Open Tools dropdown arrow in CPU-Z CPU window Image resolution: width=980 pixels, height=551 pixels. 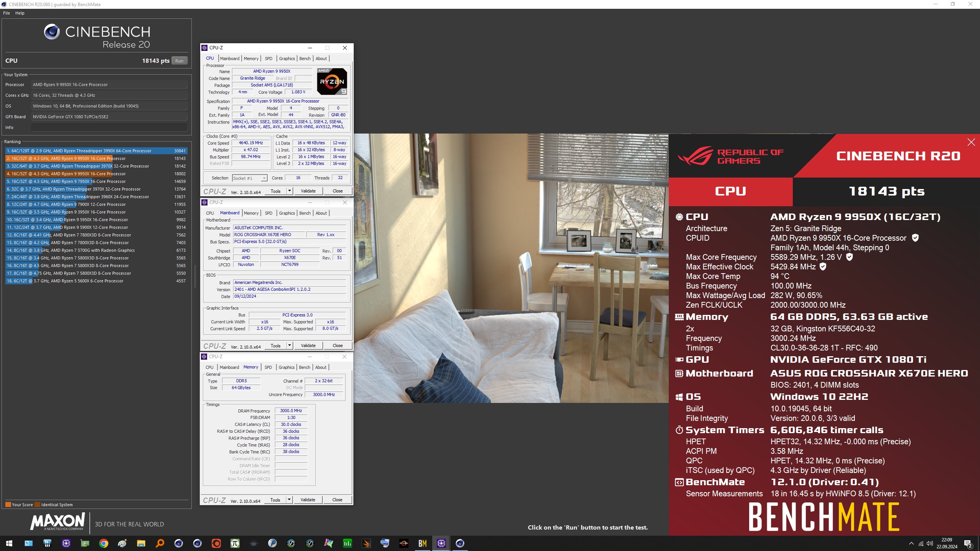click(x=289, y=191)
